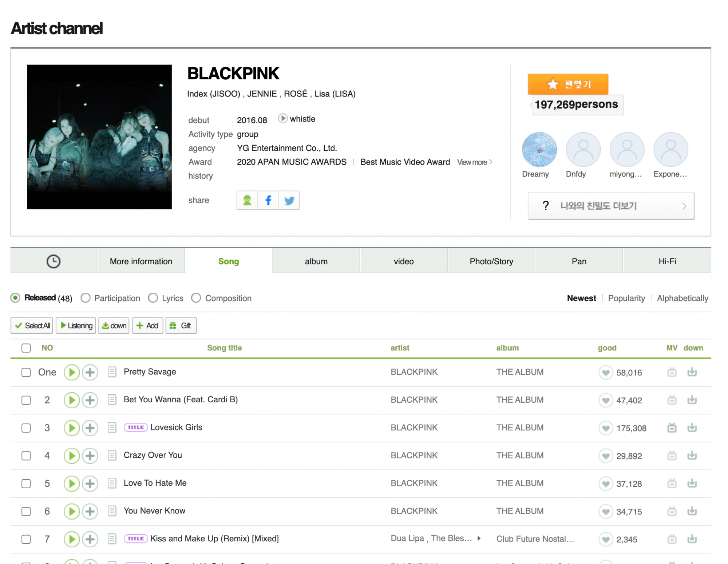Screen dimensions: 728x564
Task: Select the Composition radio button
Action: (196, 298)
